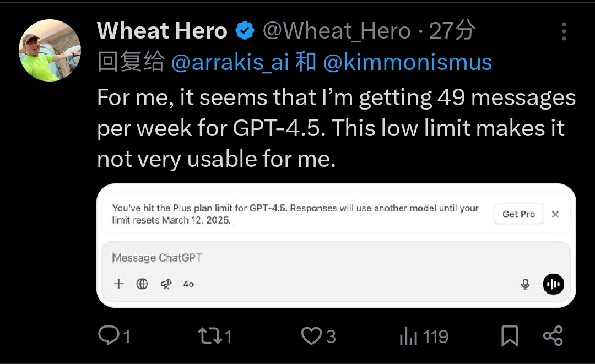Click the plus attach icon
The image size is (595, 364).
coord(119,284)
